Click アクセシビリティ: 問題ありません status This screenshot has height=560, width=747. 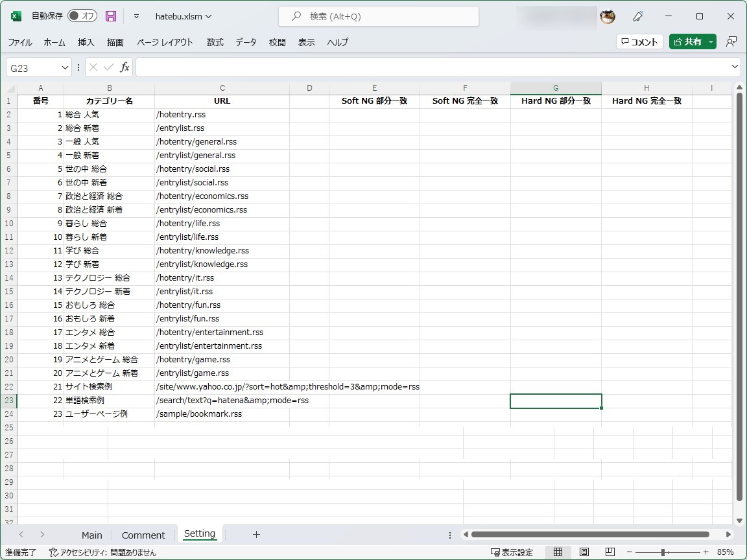103,553
